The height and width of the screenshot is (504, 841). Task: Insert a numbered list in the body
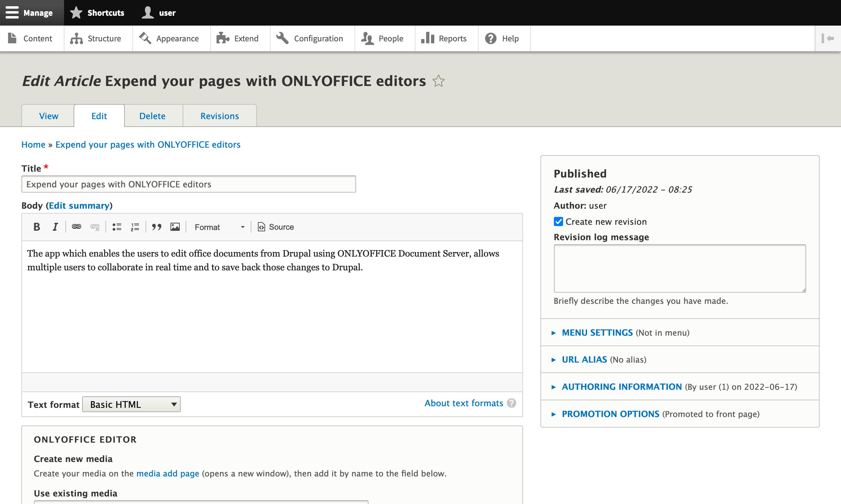coord(135,227)
